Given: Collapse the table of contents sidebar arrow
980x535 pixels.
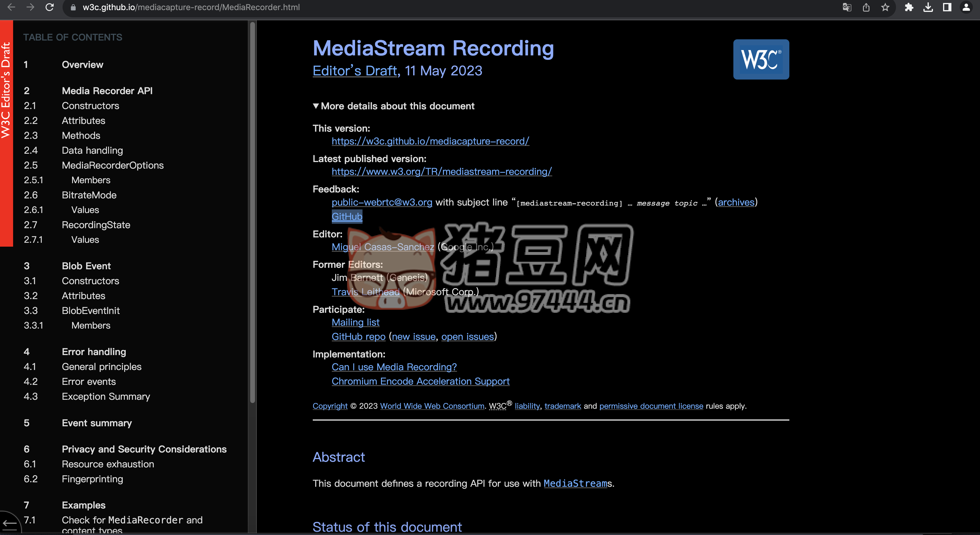Looking at the screenshot, I should tap(10, 524).
